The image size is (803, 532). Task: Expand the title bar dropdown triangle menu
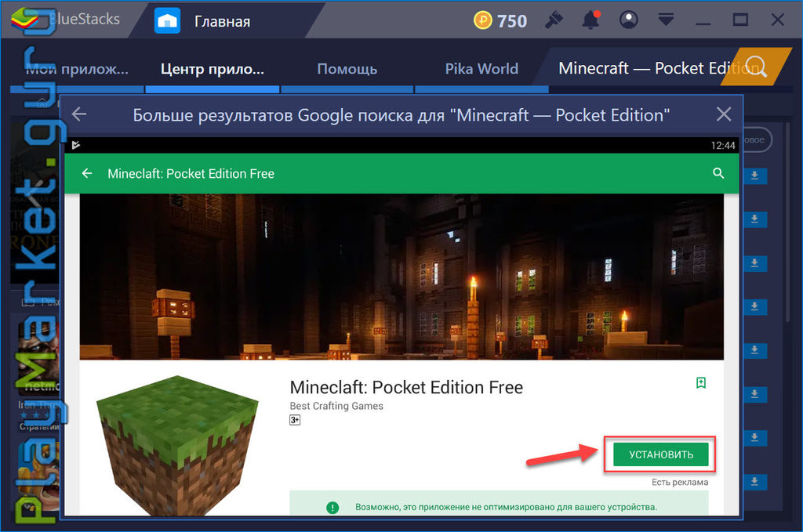tap(666, 20)
